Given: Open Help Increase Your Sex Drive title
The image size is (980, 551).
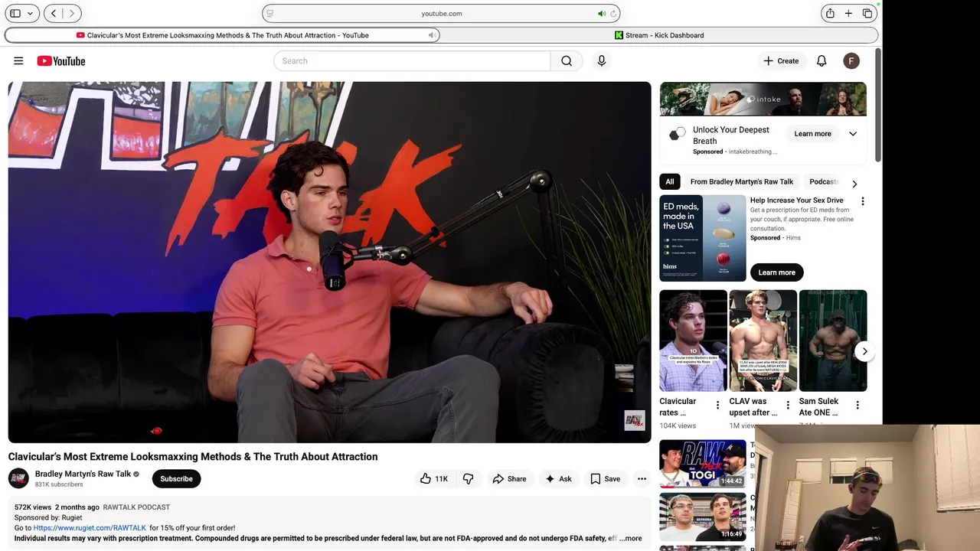Looking at the screenshot, I should pos(796,201).
